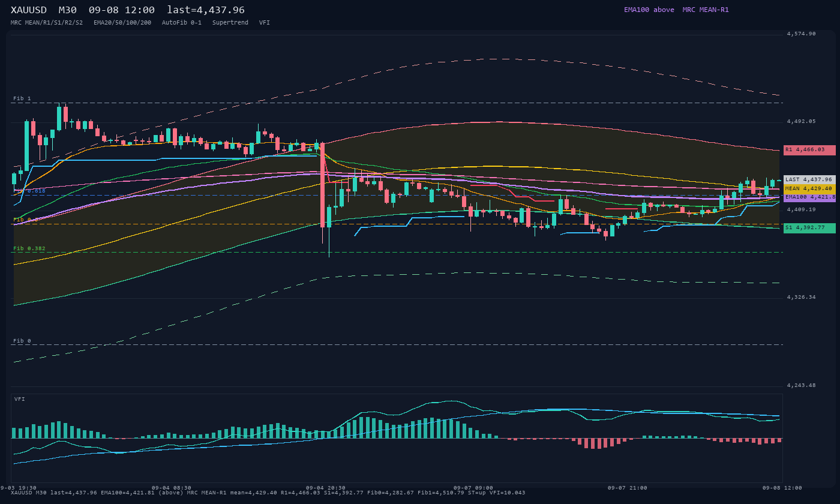Click the EMA20/50/100/200 indicator legend

[122, 23]
